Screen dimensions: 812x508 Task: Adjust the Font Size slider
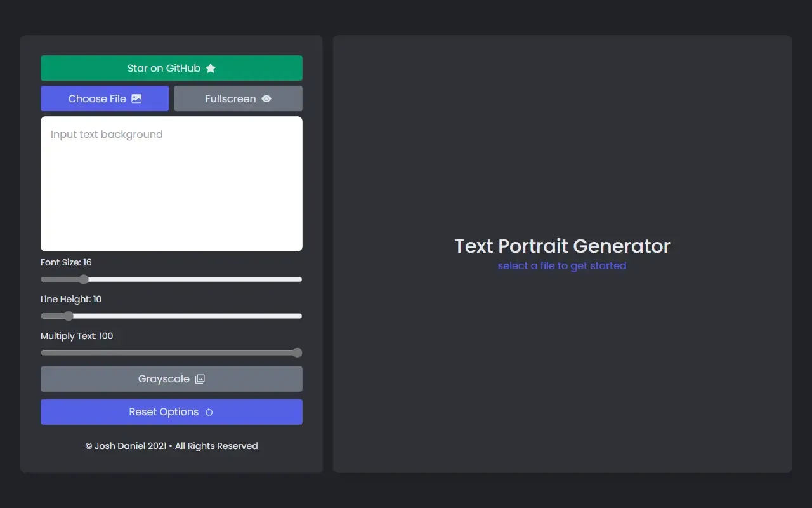click(171, 279)
